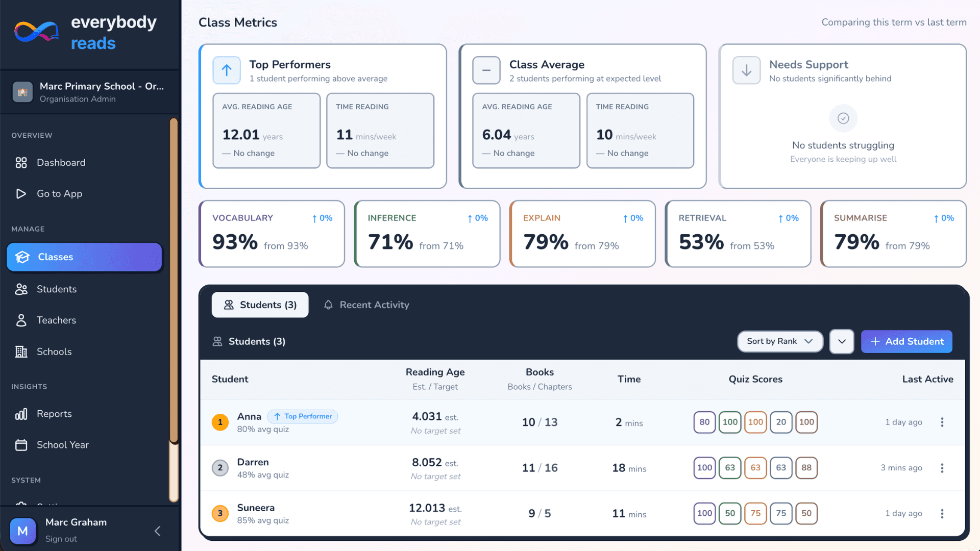Click the Sign out link

(x=61, y=539)
